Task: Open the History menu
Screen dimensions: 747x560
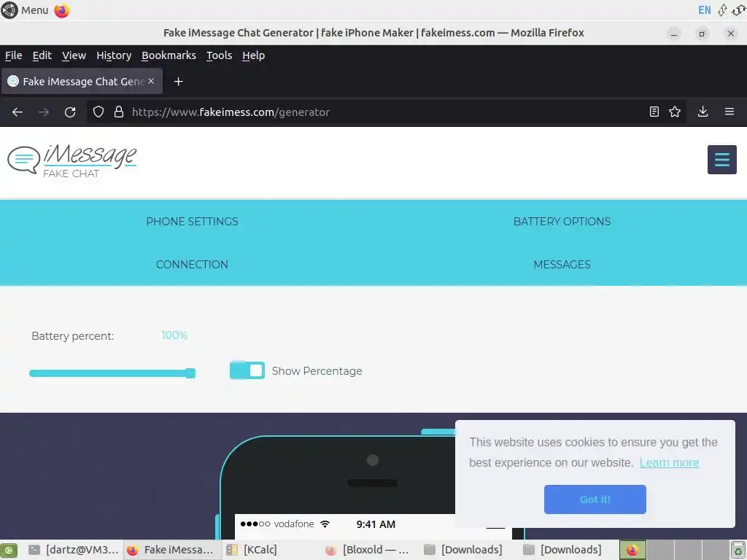Action: point(114,55)
